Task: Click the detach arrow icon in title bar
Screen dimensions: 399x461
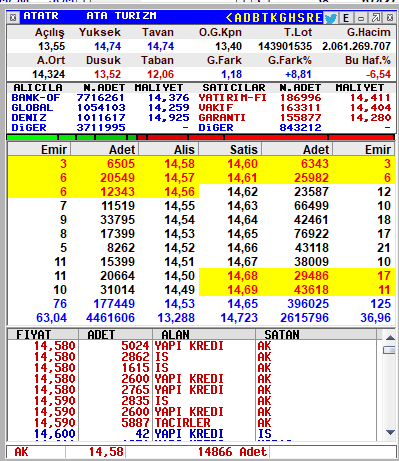Action: [x=376, y=18]
